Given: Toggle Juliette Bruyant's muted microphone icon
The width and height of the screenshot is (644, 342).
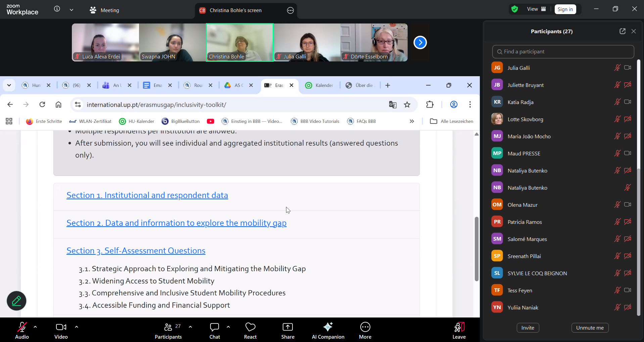Looking at the screenshot, I should (617, 85).
